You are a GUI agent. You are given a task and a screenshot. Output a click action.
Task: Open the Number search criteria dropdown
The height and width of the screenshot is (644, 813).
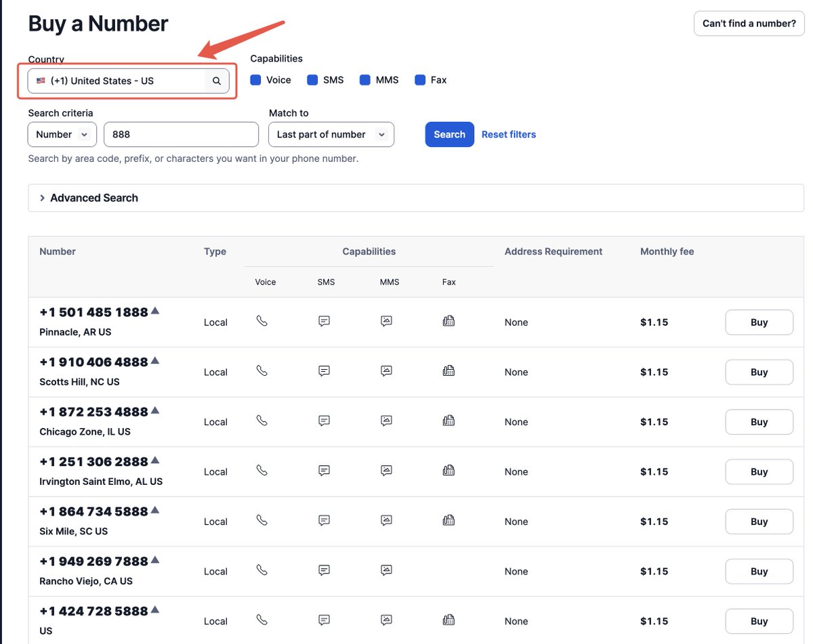(x=62, y=135)
